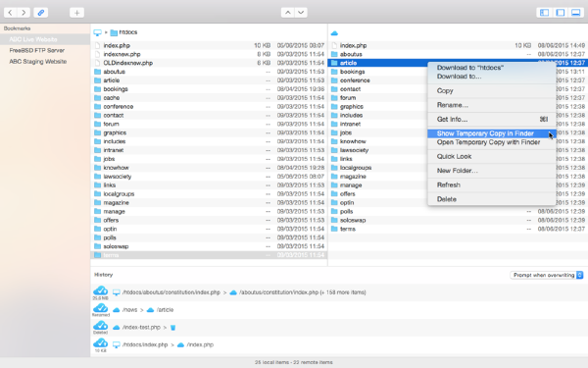
Task: Choose Download to... in context menu
Action: tap(492, 77)
